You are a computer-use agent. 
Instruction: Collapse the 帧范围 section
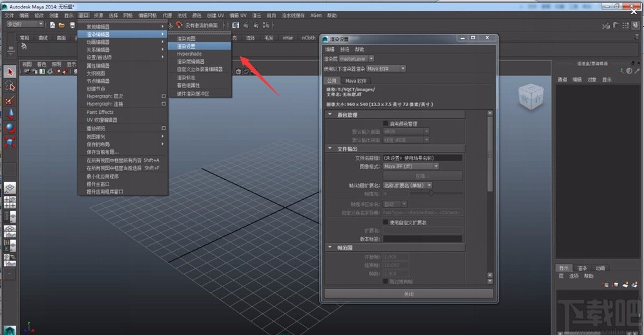click(x=330, y=248)
